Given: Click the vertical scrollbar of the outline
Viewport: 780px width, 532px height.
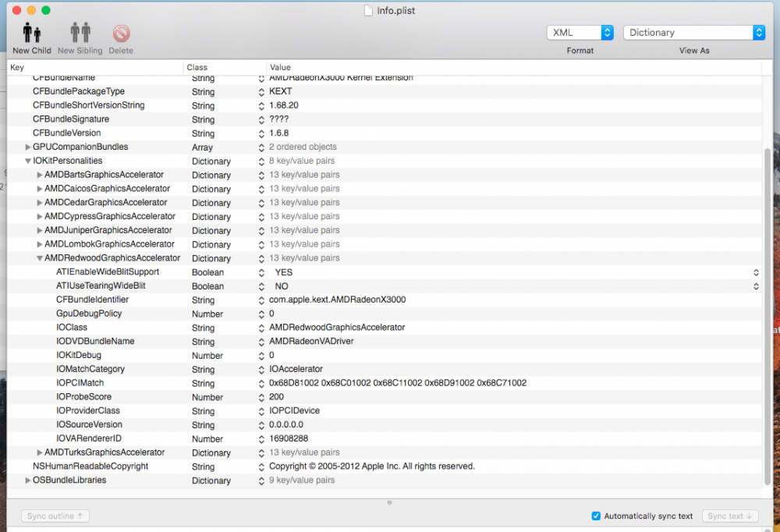Looking at the screenshot, I should (767, 316).
